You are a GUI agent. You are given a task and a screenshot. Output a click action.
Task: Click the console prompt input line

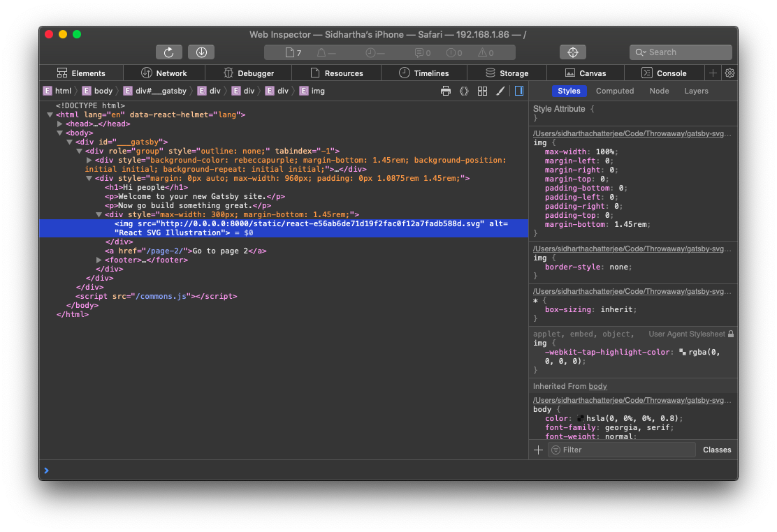click(388, 471)
